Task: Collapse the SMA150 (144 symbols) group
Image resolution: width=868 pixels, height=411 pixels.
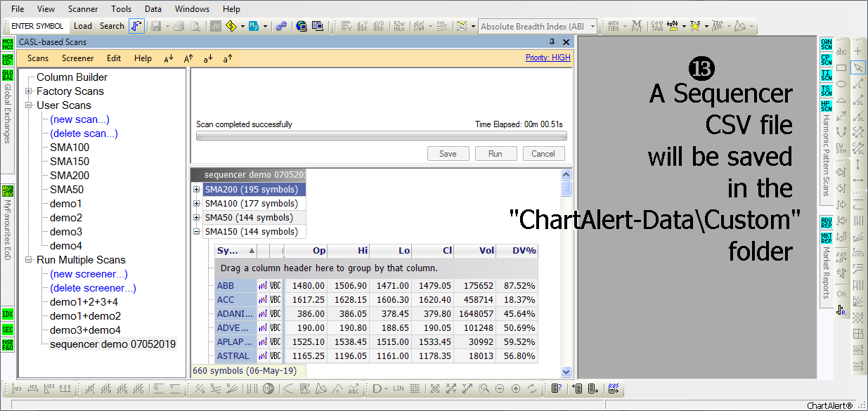Action: point(197,232)
